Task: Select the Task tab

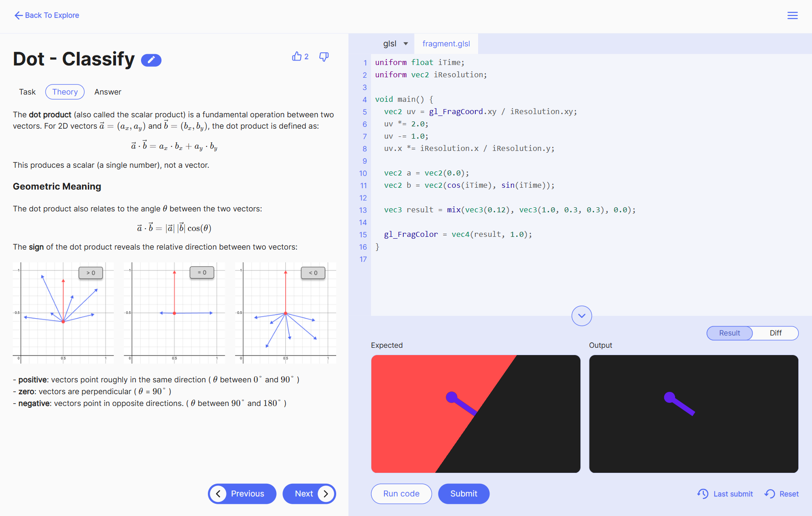Action: (x=27, y=92)
